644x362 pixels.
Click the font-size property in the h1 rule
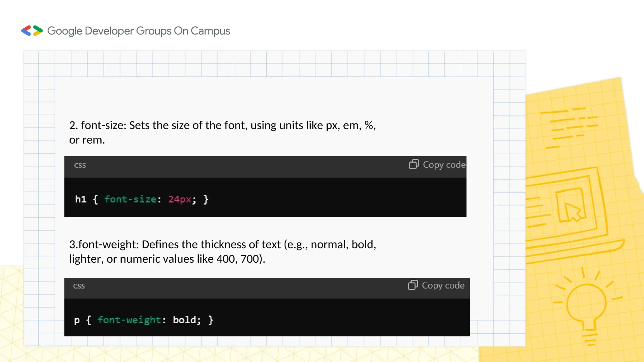pyautogui.click(x=130, y=199)
